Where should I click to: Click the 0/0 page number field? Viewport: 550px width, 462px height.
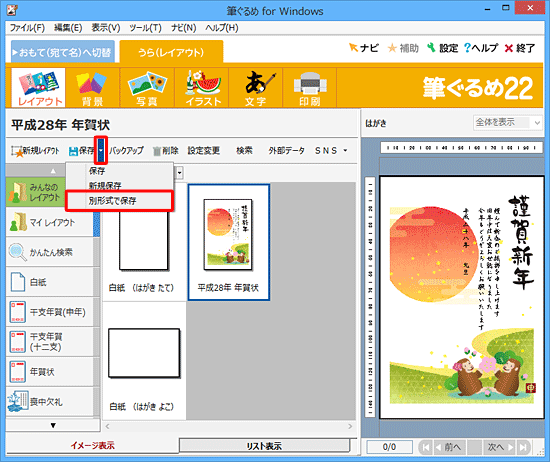(389, 447)
